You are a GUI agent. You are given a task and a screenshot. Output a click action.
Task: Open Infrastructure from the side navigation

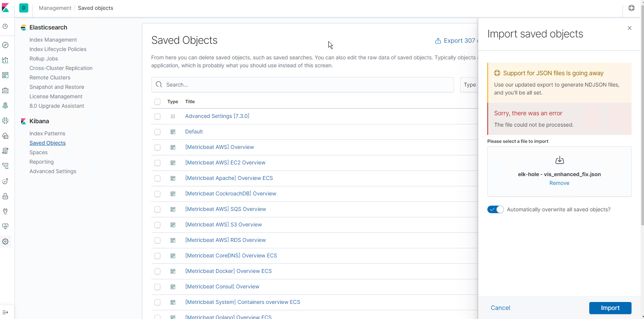click(x=5, y=136)
